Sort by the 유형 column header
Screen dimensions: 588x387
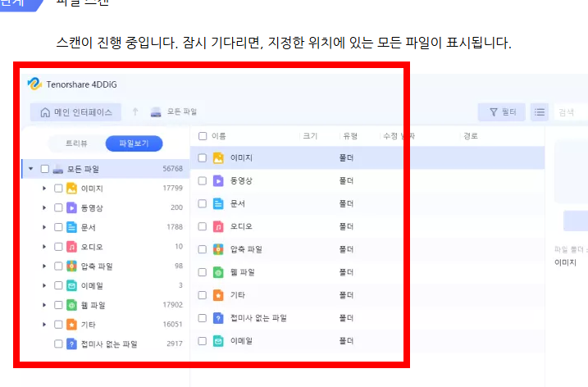coord(350,136)
